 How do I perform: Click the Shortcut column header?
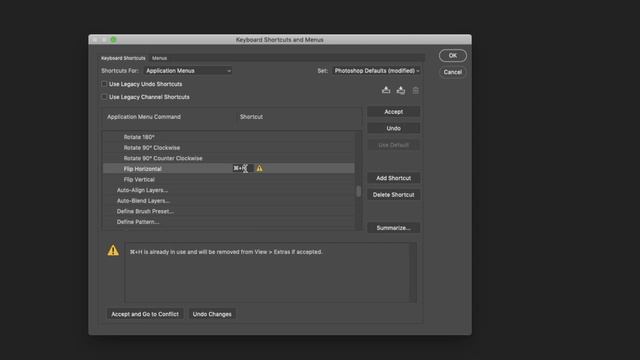(x=251, y=117)
